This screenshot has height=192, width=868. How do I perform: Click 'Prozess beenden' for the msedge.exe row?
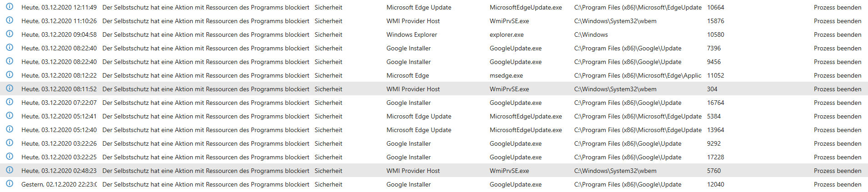coord(838,75)
